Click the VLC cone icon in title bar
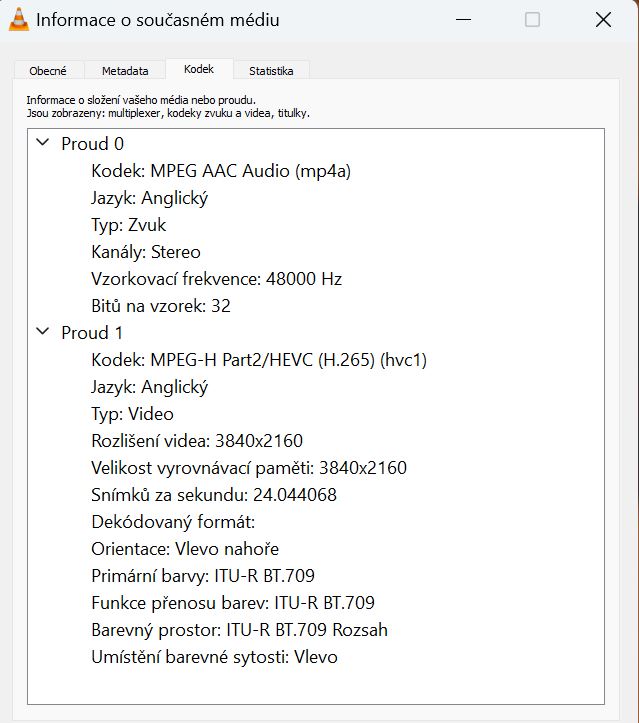This screenshot has height=723, width=639. 19,20
